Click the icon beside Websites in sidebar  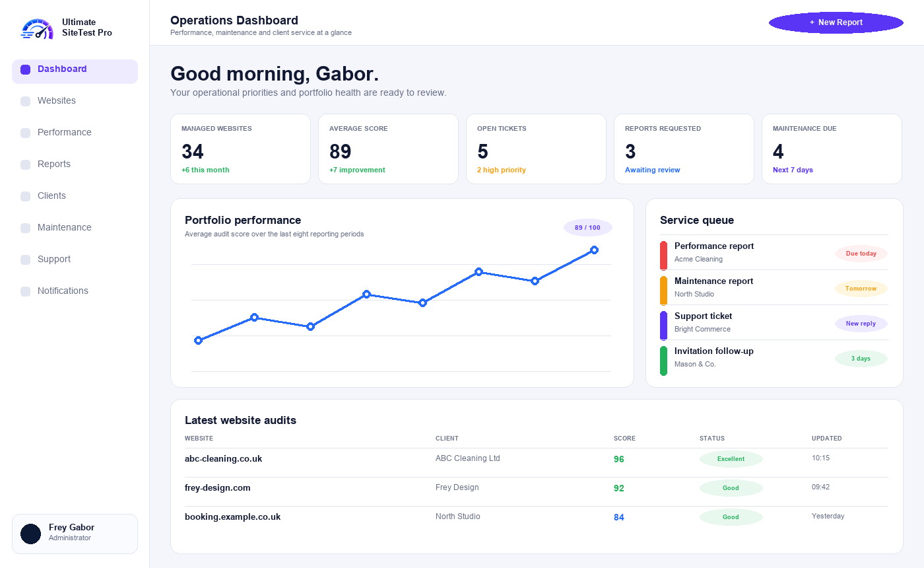pos(26,101)
